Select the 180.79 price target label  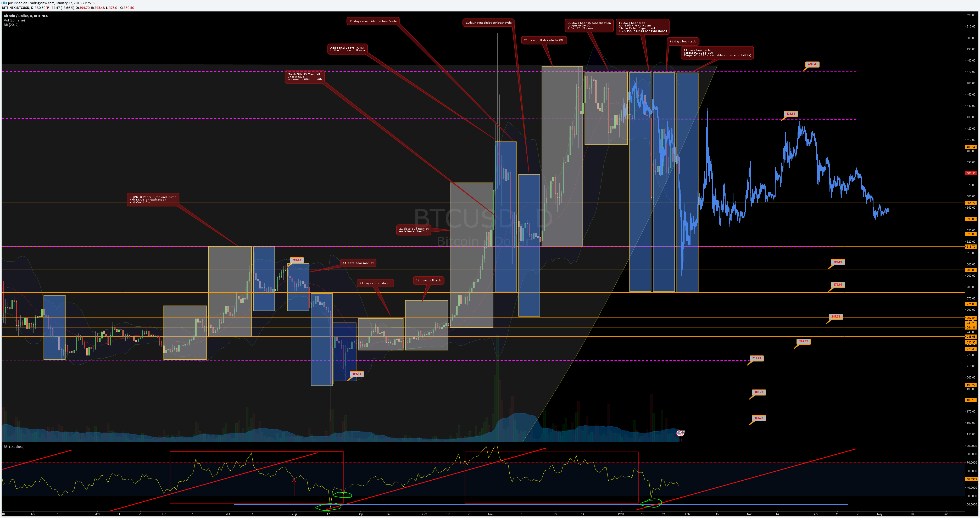[x=759, y=393]
